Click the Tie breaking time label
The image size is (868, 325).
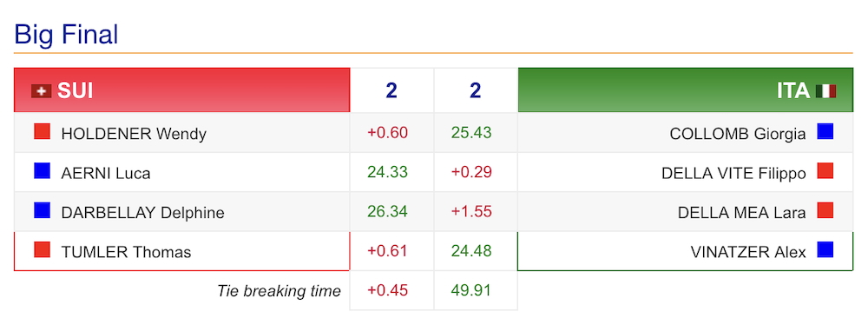pos(279,291)
